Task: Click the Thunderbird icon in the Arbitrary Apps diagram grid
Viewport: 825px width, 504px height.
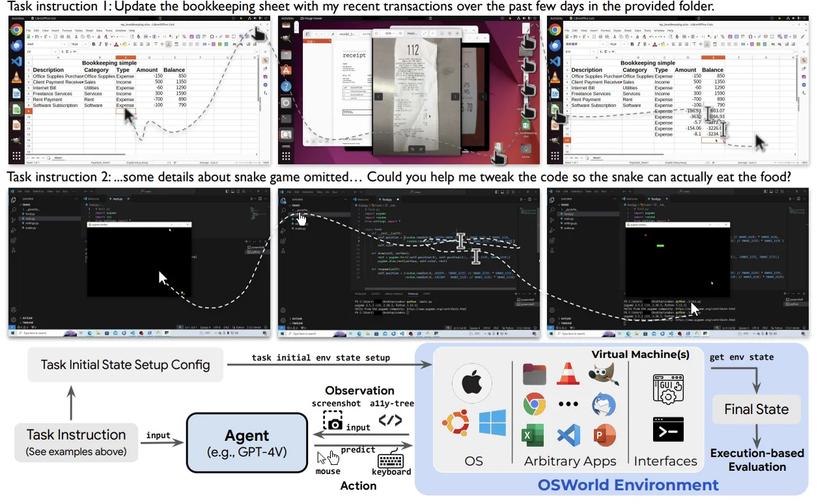Action: click(x=604, y=405)
